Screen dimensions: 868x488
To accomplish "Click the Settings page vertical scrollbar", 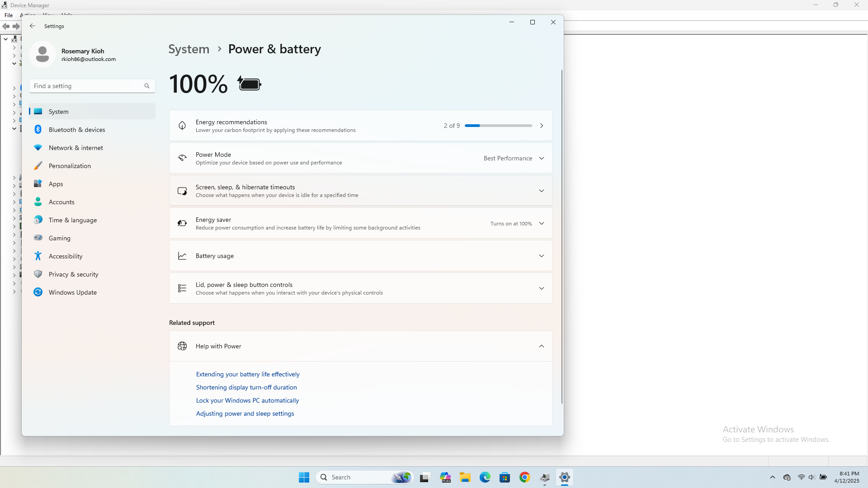I will tap(562, 237).
